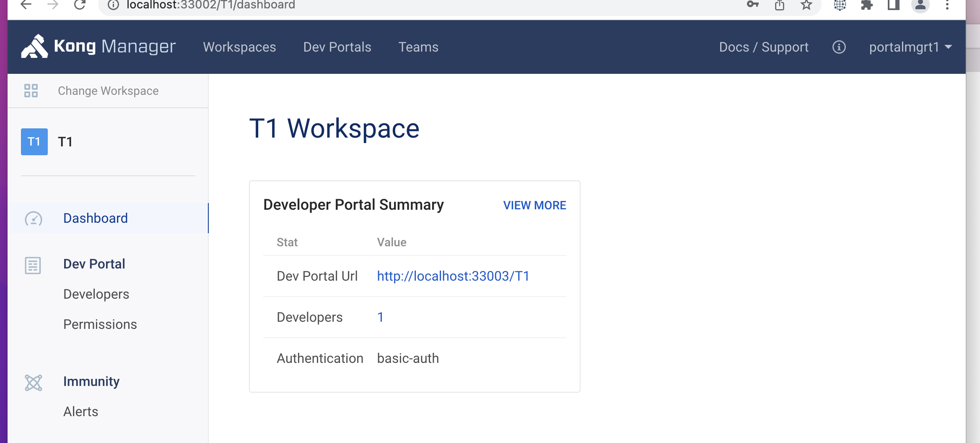Open Alerts under Immunity
The image size is (980, 443).
(81, 412)
